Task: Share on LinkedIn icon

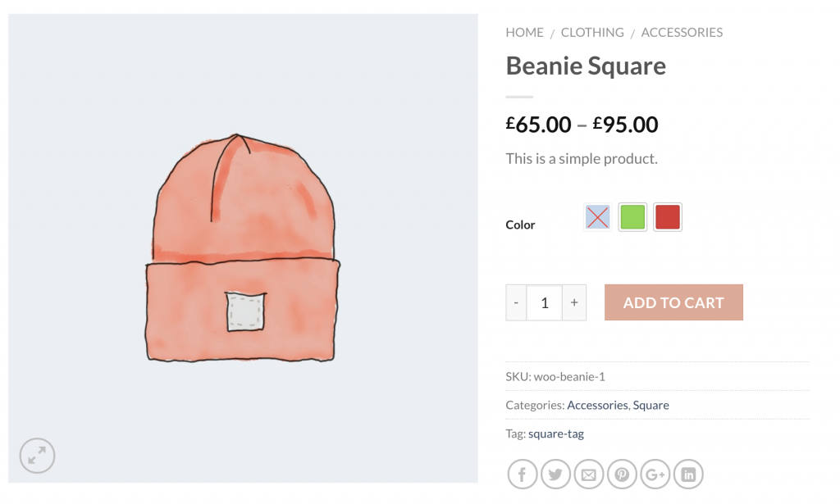Action: (688, 474)
